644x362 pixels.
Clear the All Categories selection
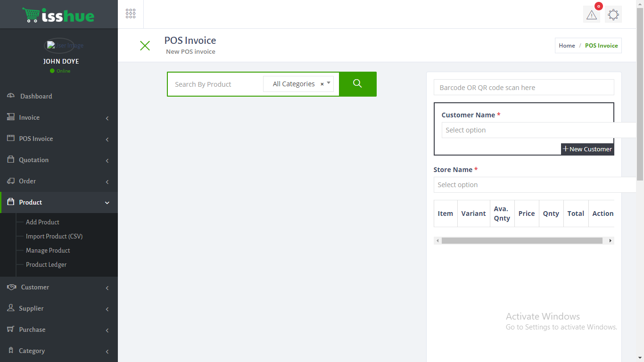point(322,84)
